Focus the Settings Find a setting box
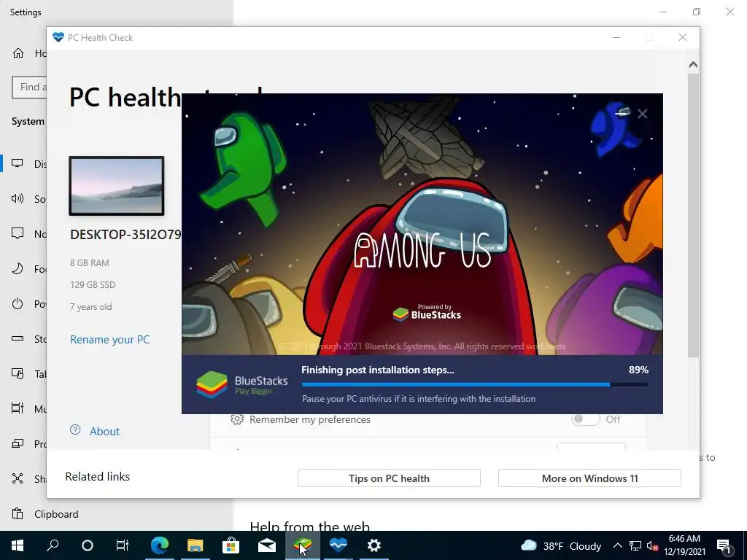This screenshot has width=747, height=560. 29,87
